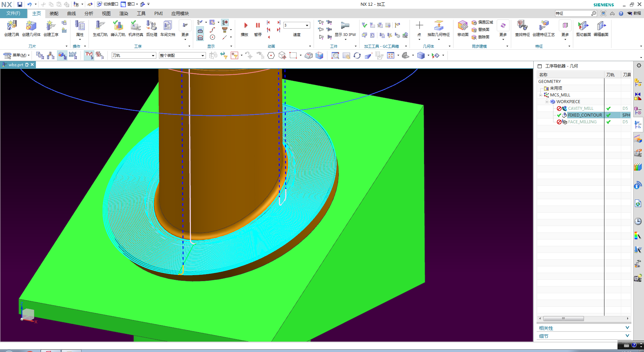The height and width of the screenshot is (352, 644).
Task: Toggle the tool path display button
Action: [89, 55]
